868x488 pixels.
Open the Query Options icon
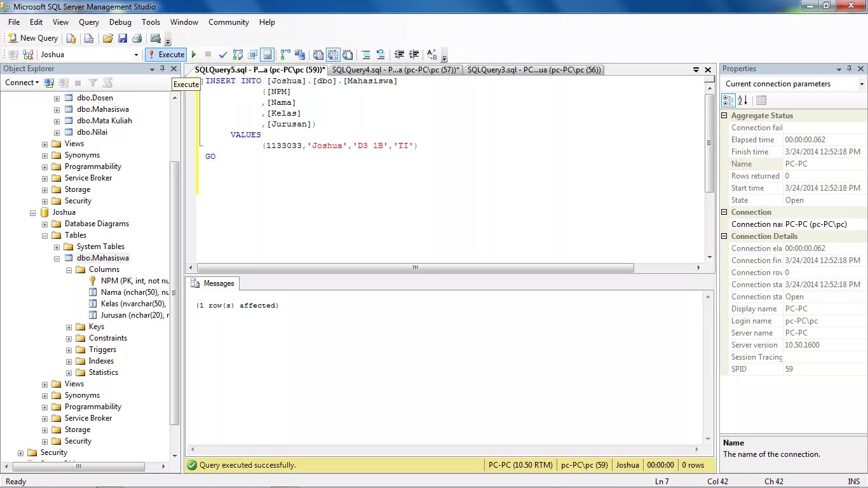(252, 55)
